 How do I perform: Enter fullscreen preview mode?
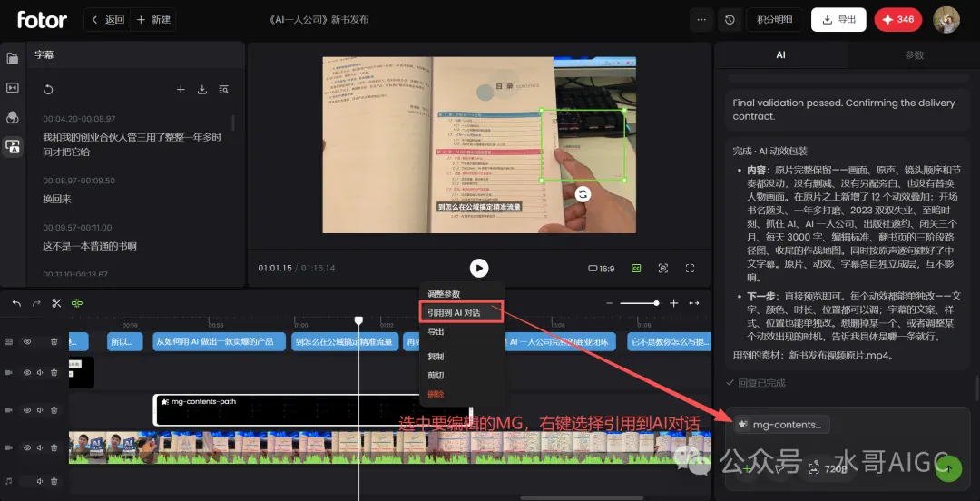point(690,269)
